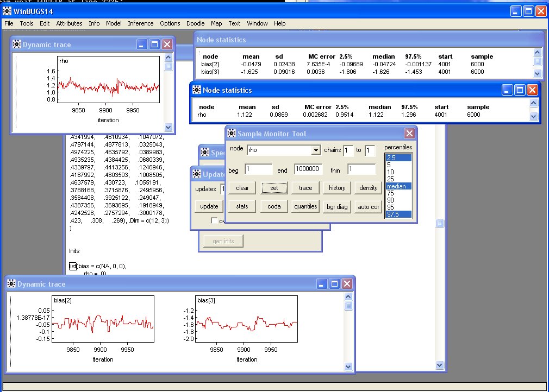Click the rho Dynamic trace window icon
This screenshot has width=549, height=392.
(x=16, y=45)
